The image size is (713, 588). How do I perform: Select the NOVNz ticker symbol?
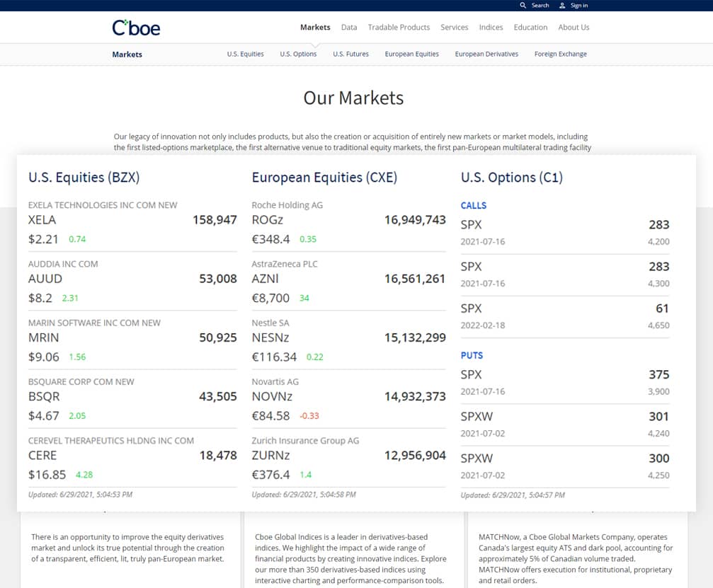[272, 397]
